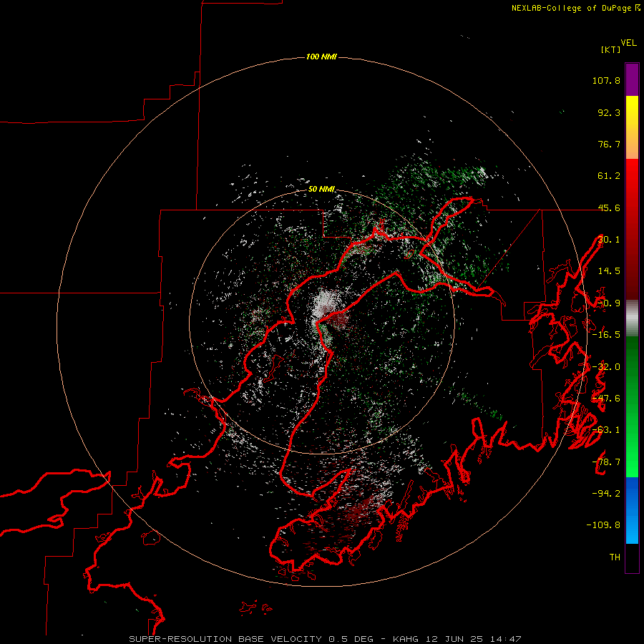Click the VEL legend title
This screenshot has height=644, width=644.
(x=628, y=43)
